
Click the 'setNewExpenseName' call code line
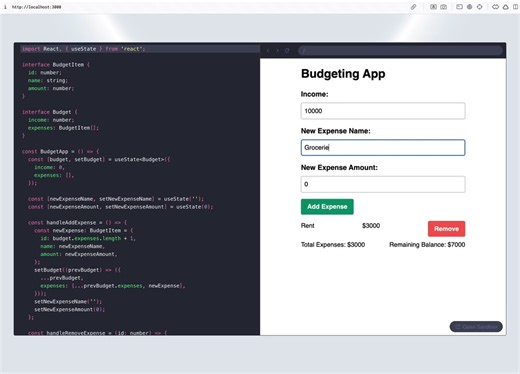pyautogui.click(x=68, y=301)
